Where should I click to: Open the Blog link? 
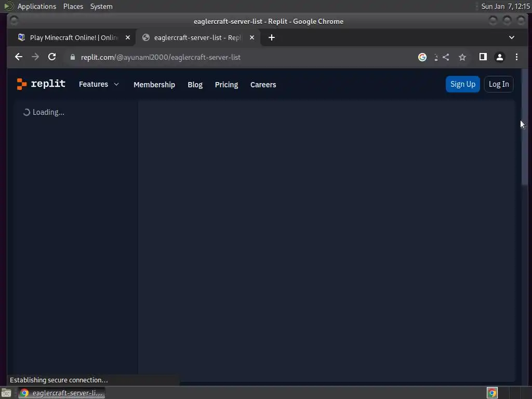pos(195,85)
